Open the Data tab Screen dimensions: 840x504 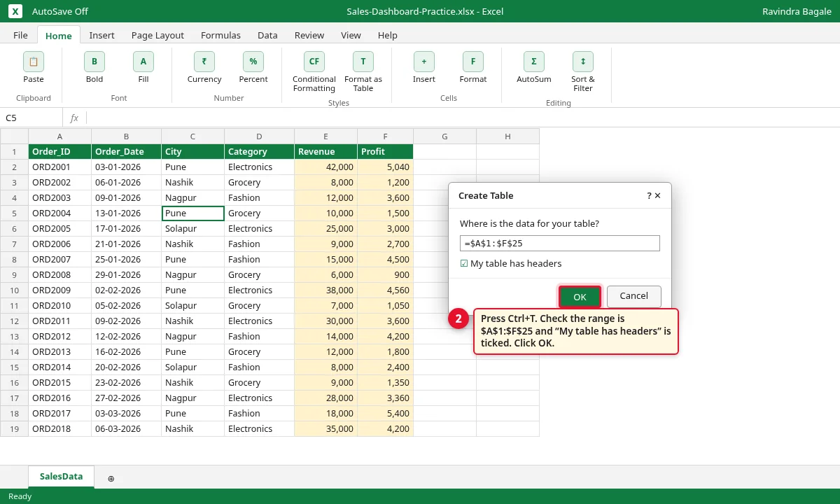[267, 35]
